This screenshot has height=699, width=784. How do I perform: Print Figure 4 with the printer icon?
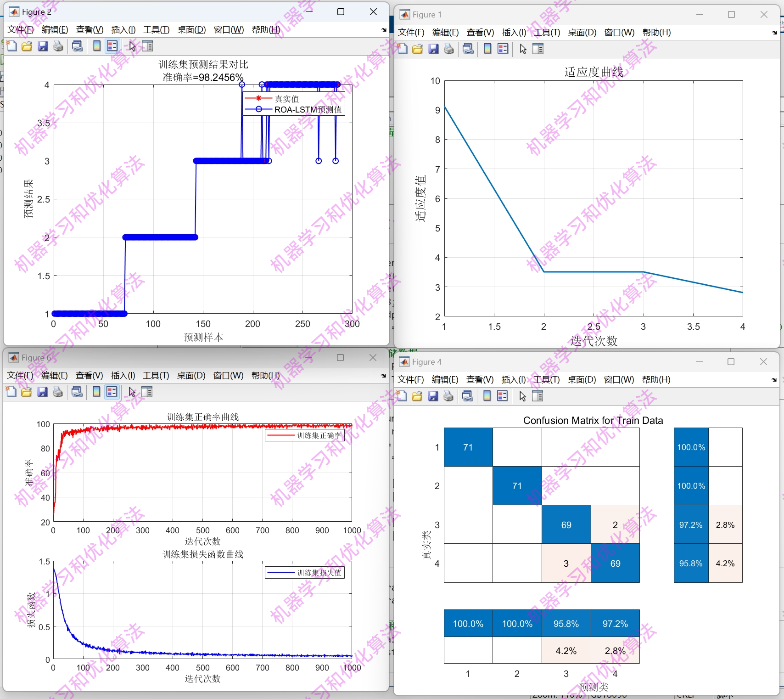[448, 396]
